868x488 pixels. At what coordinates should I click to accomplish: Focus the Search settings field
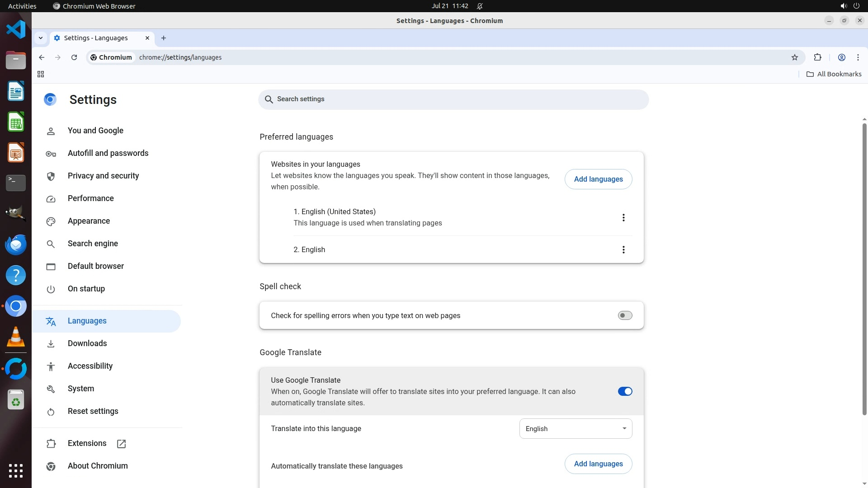point(452,99)
